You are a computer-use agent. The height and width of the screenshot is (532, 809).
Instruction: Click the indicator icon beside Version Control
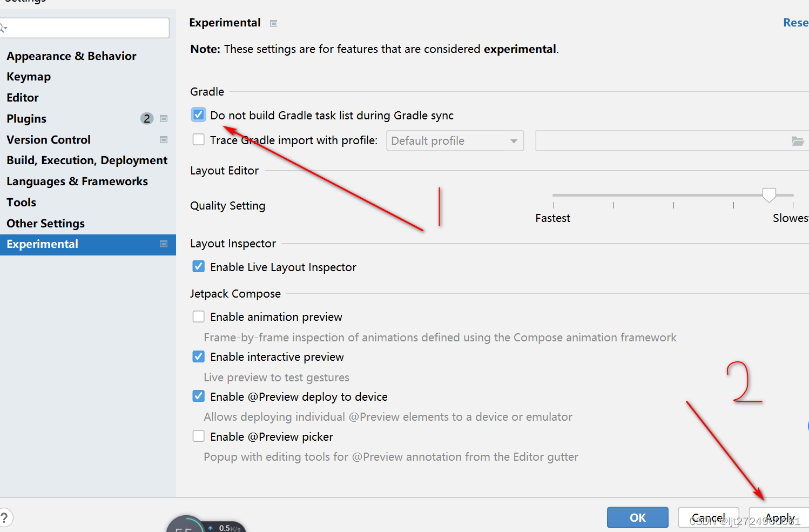pos(163,139)
